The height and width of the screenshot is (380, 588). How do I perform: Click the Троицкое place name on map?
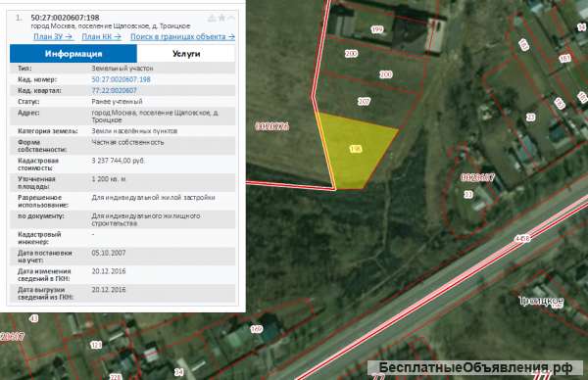541,301
